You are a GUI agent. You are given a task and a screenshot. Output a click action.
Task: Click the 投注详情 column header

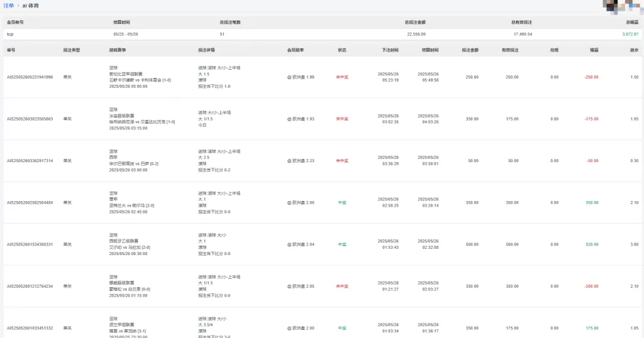tap(206, 50)
